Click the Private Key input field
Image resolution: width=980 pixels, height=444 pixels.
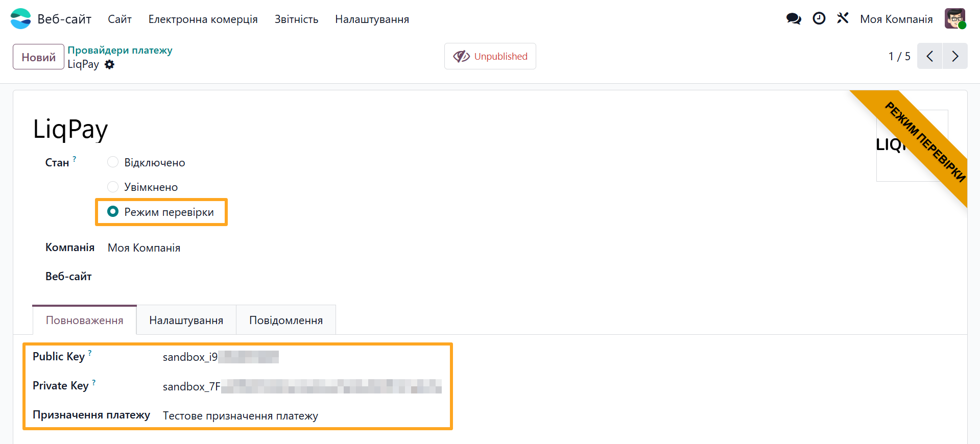point(302,386)
